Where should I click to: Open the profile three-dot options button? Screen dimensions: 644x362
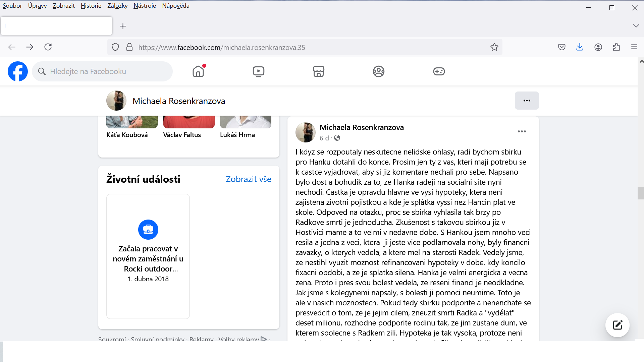527,101
